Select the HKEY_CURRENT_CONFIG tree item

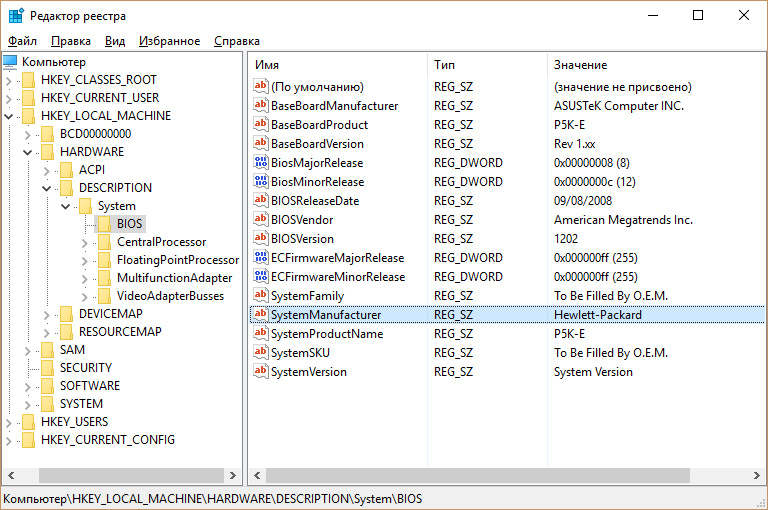pyautogui.click(x=107, y=440)
